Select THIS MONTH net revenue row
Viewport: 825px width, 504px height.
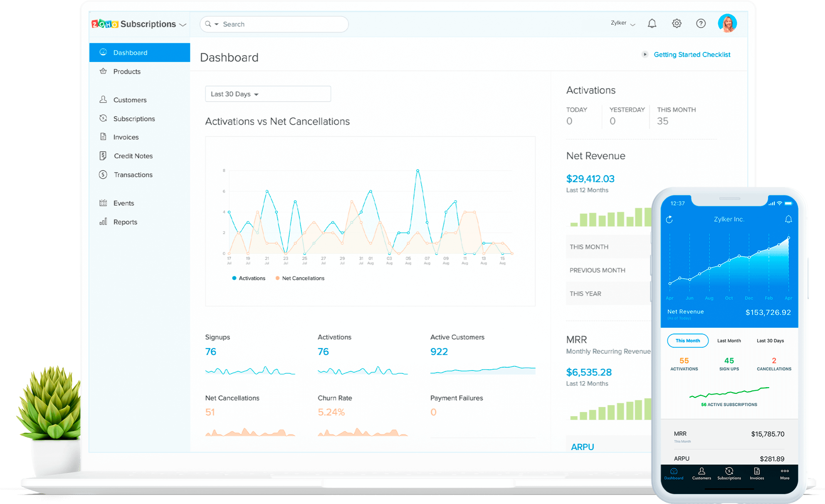(x=609, y=247)
